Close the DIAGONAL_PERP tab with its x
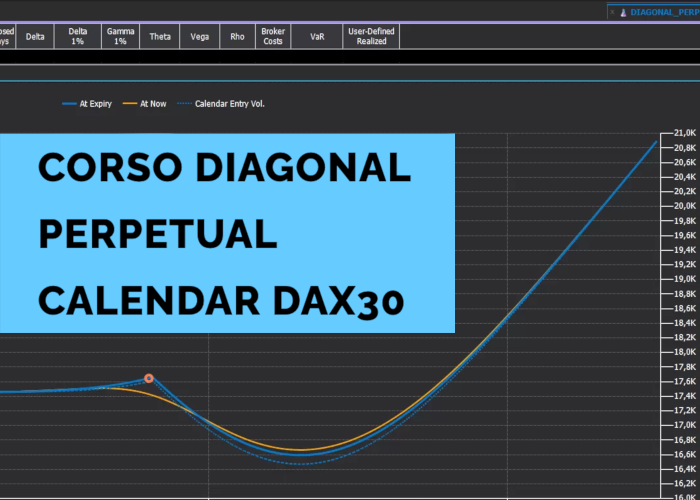 tap(612, 12)
